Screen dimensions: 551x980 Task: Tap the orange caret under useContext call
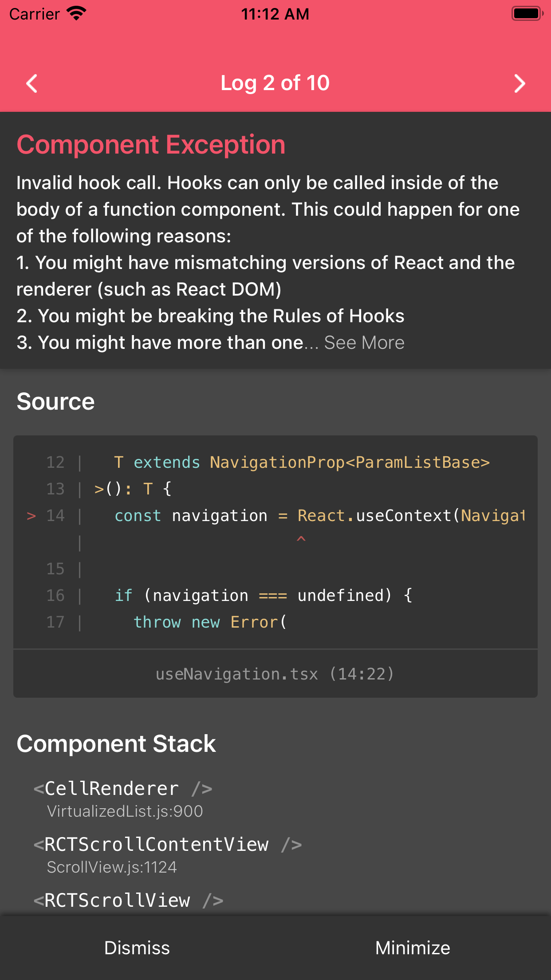tap(301, 539)
